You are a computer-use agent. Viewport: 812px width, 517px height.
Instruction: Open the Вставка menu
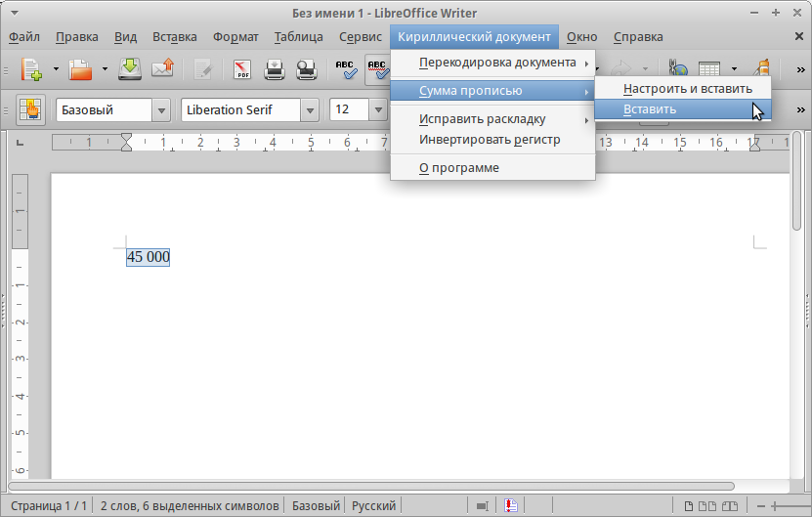[175, 37]
